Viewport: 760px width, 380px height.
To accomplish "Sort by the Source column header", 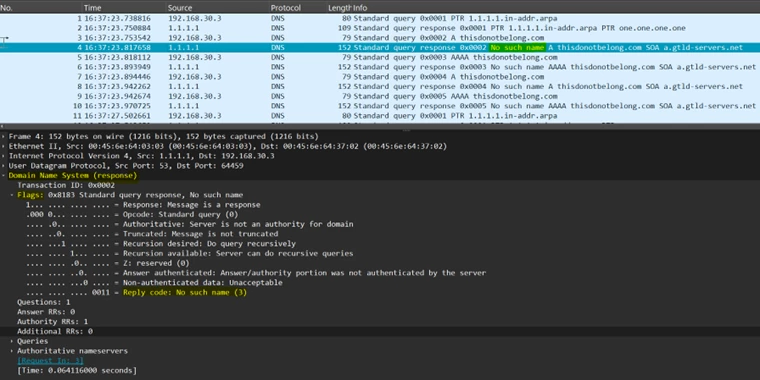I will pyautogui.click(x=217, y=7).
